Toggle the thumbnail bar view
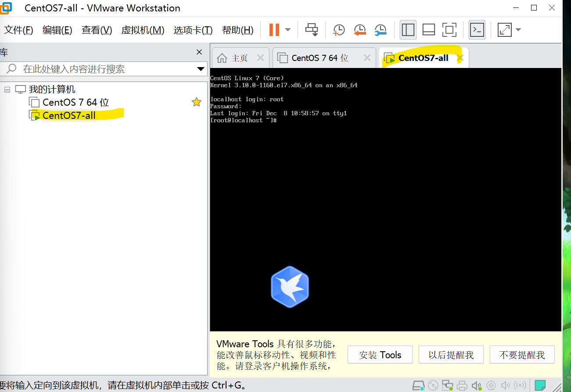 [429, 30]
